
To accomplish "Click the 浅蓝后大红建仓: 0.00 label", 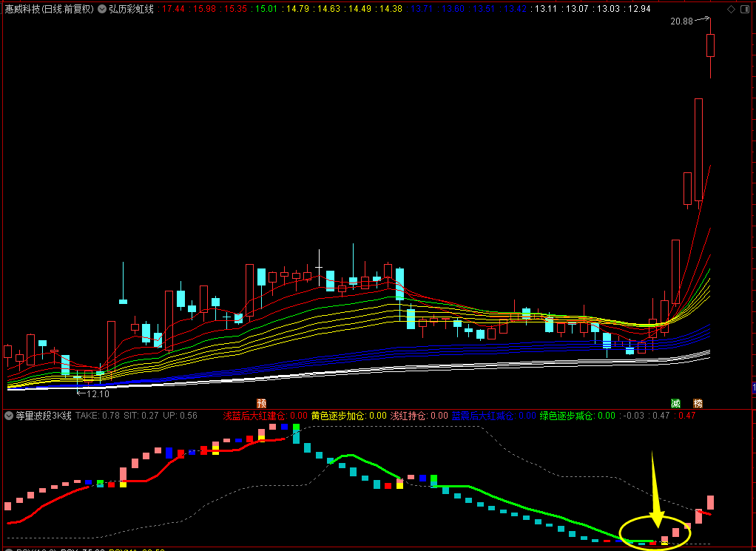I will point(265,416).
